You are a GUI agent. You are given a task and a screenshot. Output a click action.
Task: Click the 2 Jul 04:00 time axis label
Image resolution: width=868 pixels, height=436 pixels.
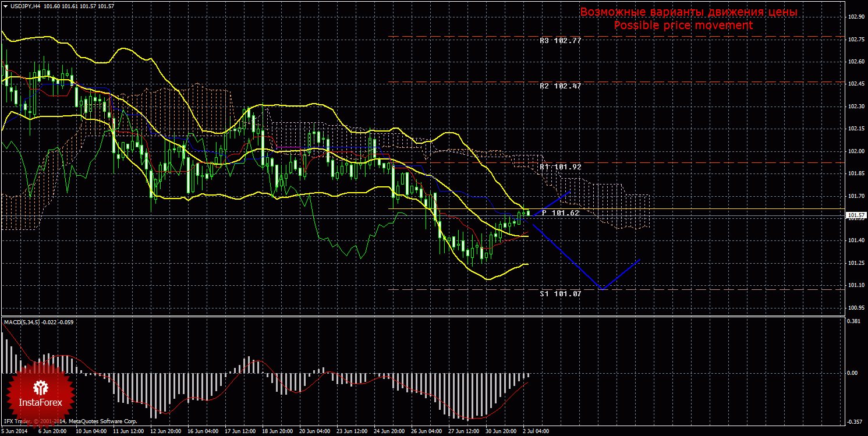coord(536,431)
